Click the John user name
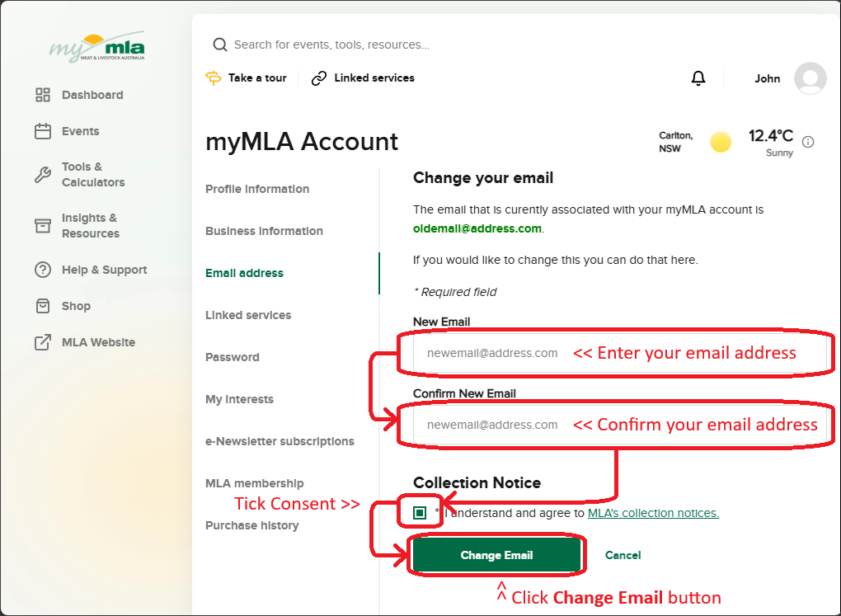This screenshot has width=841, height=616. coord(768,79)
